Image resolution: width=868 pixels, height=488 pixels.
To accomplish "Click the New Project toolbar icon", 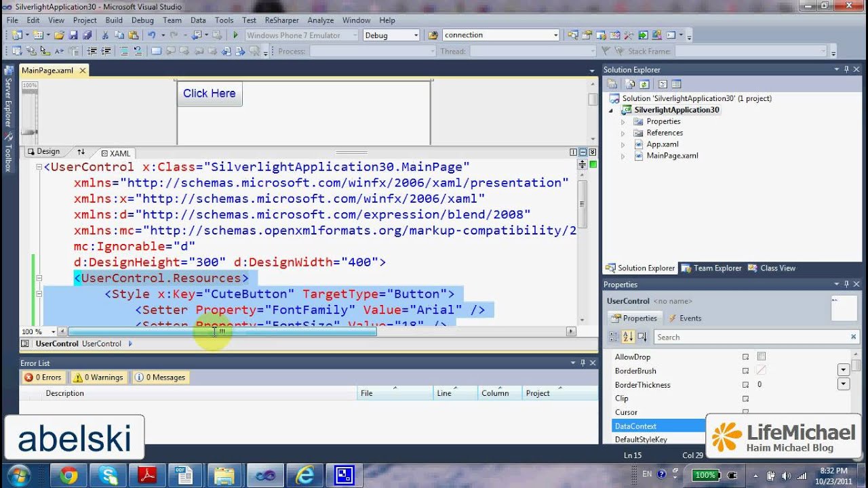I will 17,35.
